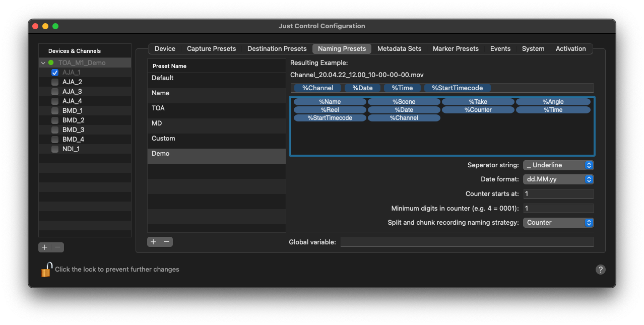Go to the System tab
Screen dimensions: 644x325
(x=533, y=49)
